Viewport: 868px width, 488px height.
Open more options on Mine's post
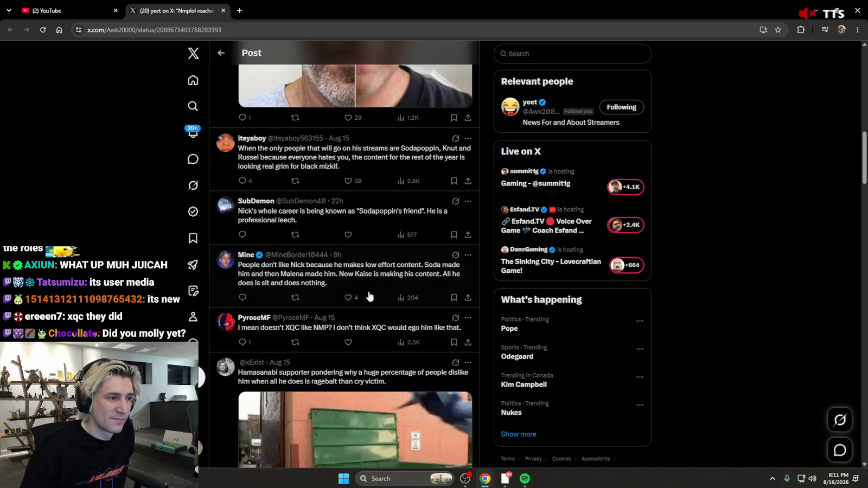[x=468, y=255]
